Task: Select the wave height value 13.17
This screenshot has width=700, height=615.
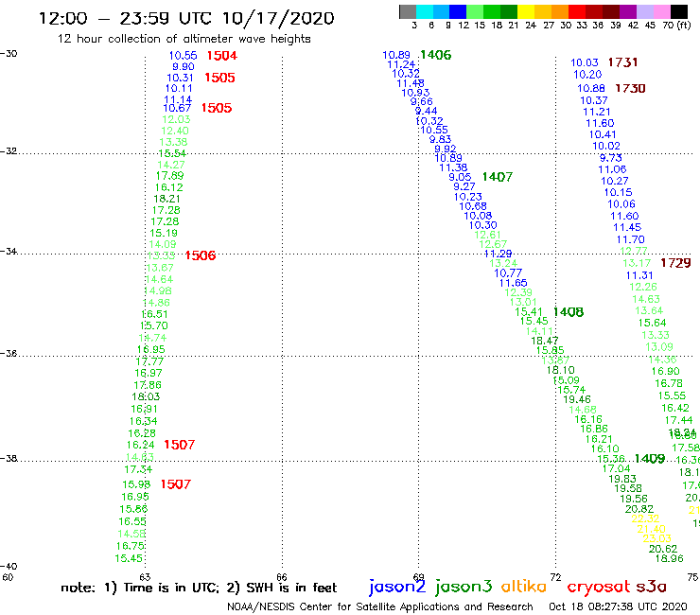Action: 637,263
